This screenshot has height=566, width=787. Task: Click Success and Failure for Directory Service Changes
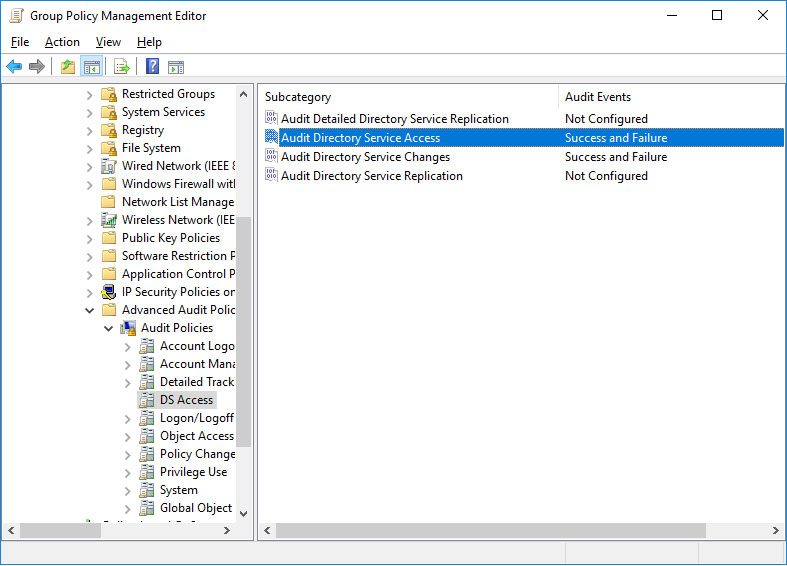[616, 157]
